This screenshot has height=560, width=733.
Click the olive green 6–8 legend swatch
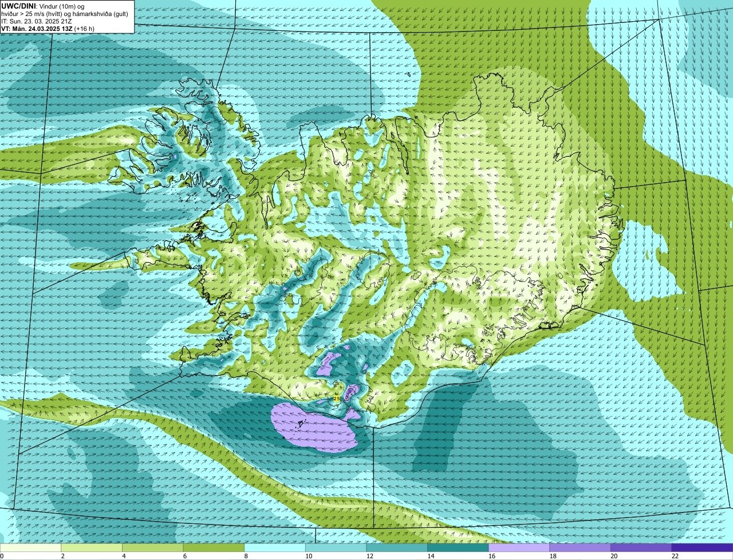pyautogui.click(x=214, y=548)
